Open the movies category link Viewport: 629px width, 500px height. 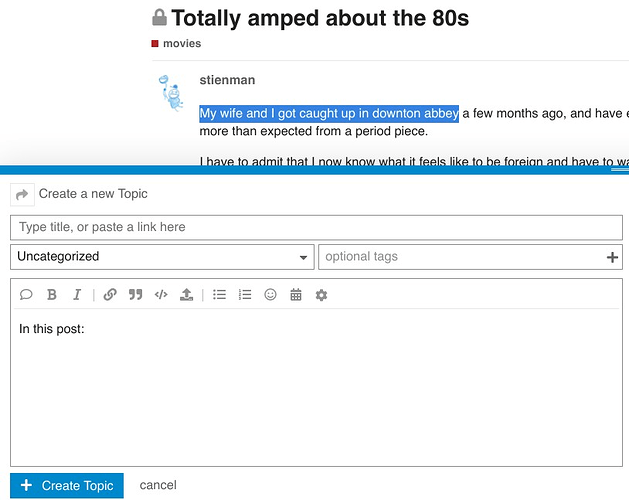click(x=176, y=43)
